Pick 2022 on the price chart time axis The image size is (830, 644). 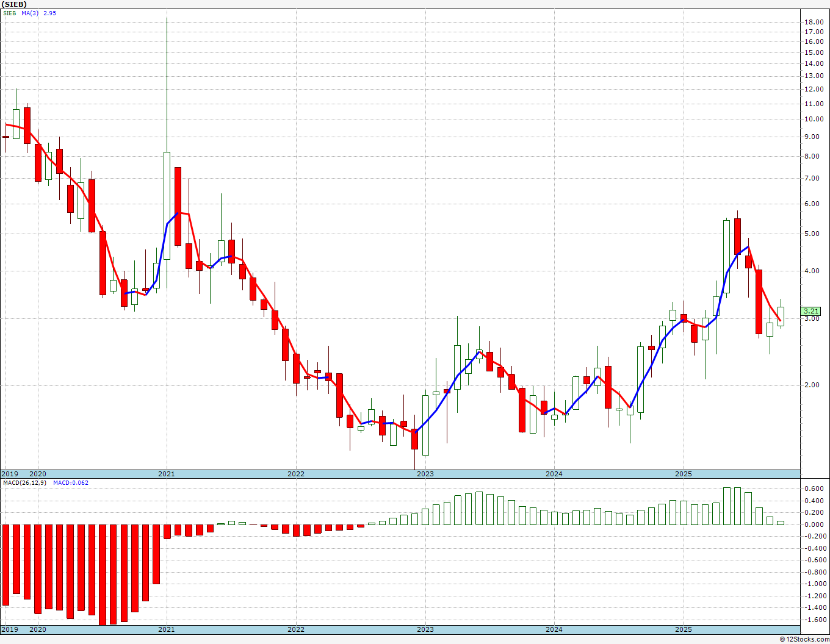(x=296, y=474)
